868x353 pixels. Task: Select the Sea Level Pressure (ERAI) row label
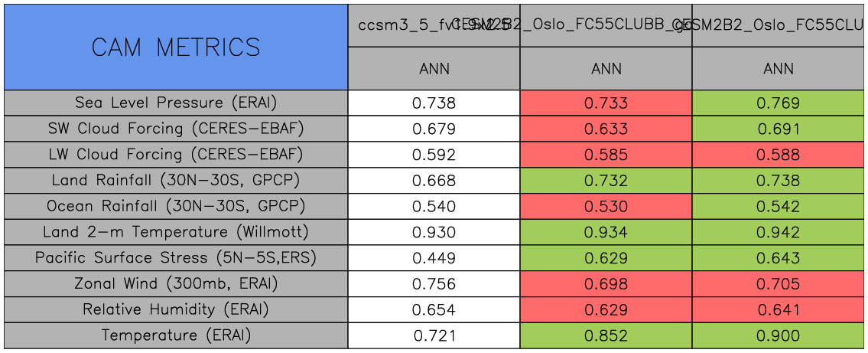[176, 103]
